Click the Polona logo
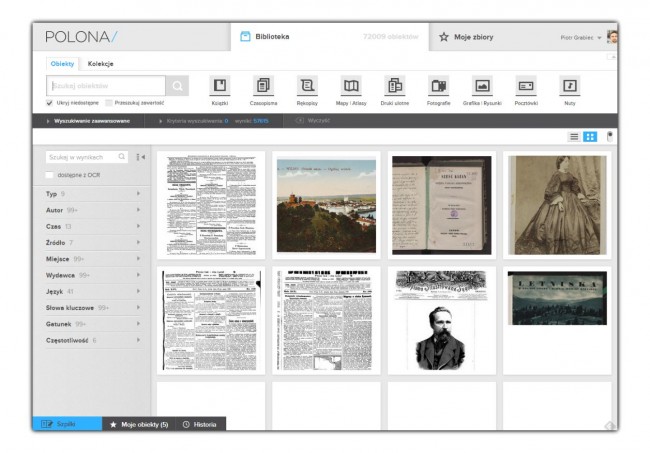This screenshot has width=650, height=453. pyautogui.click(x=81, y=37)
